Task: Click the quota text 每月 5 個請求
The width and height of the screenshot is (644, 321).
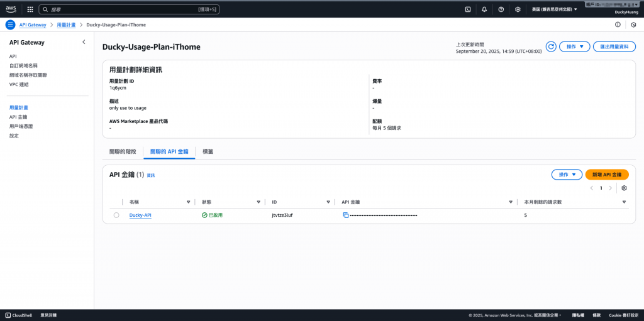Action: 387,128
